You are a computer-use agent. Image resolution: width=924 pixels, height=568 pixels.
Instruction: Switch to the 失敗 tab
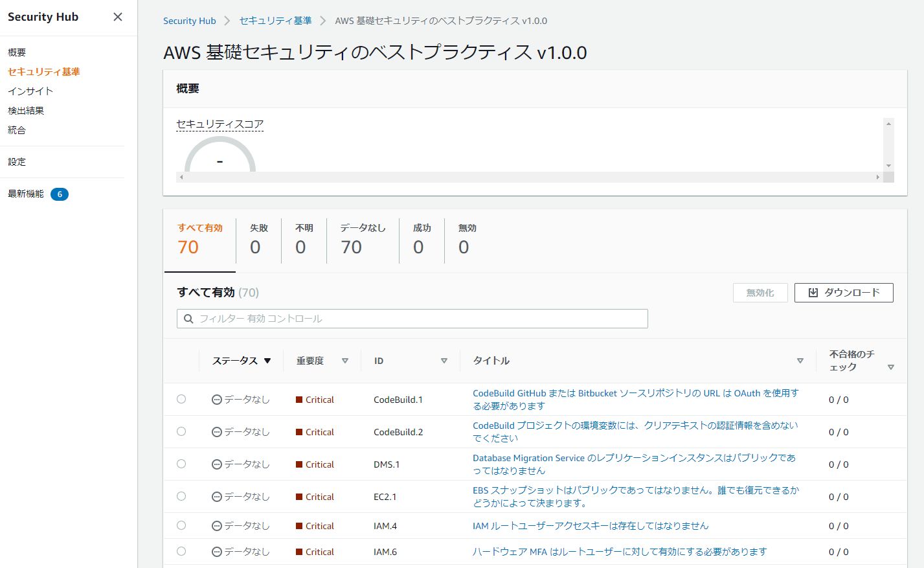[x=259, y=240]
